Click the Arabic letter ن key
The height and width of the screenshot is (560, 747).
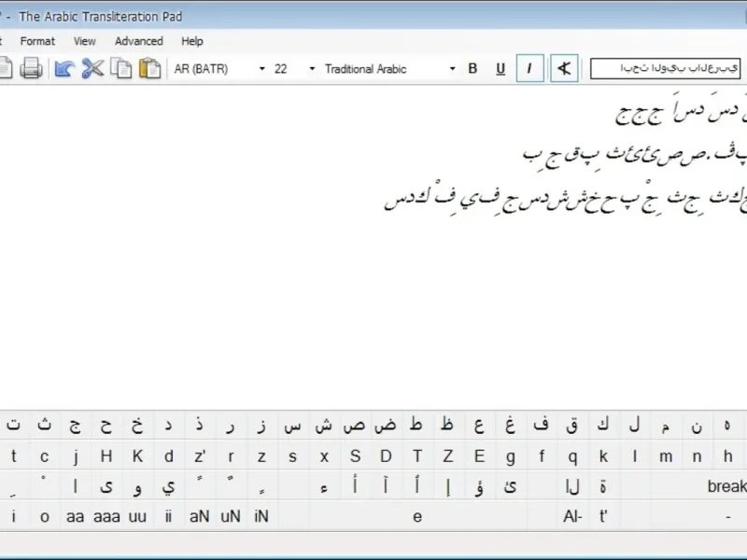point(697,425)
